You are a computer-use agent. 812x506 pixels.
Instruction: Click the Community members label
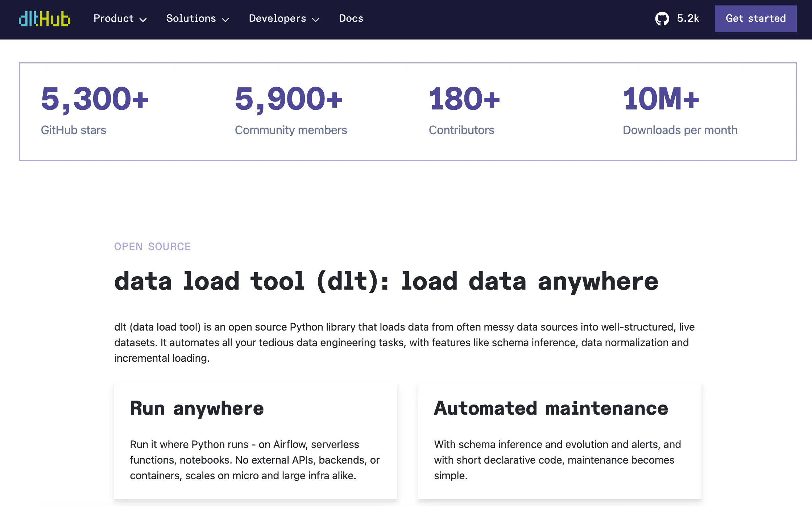(291, 130)
